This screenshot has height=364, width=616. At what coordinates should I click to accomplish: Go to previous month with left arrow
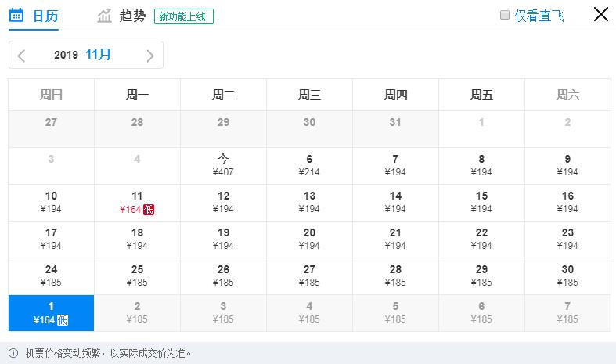point(22,56)
